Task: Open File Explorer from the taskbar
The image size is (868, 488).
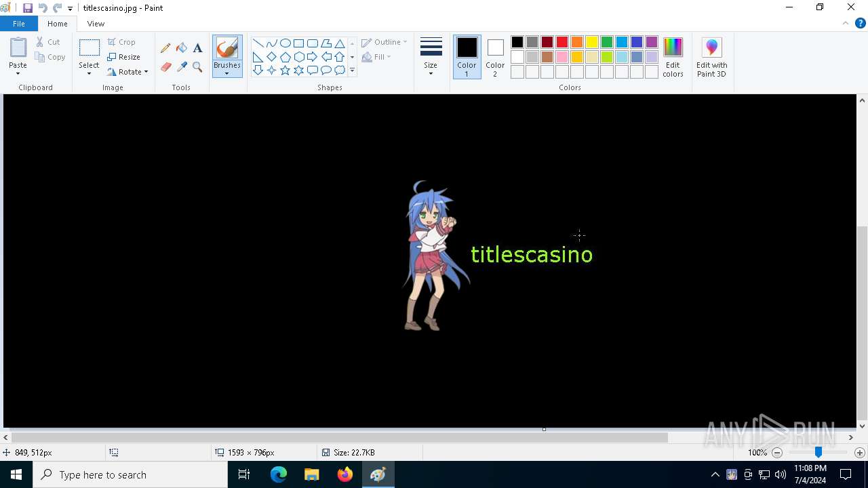Action: pyautogui.click(x=312, y=474)
